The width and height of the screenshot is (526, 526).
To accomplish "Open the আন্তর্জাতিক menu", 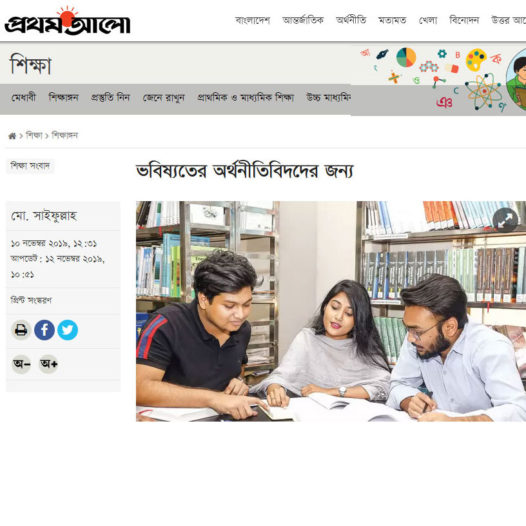I will coord(303,20).
